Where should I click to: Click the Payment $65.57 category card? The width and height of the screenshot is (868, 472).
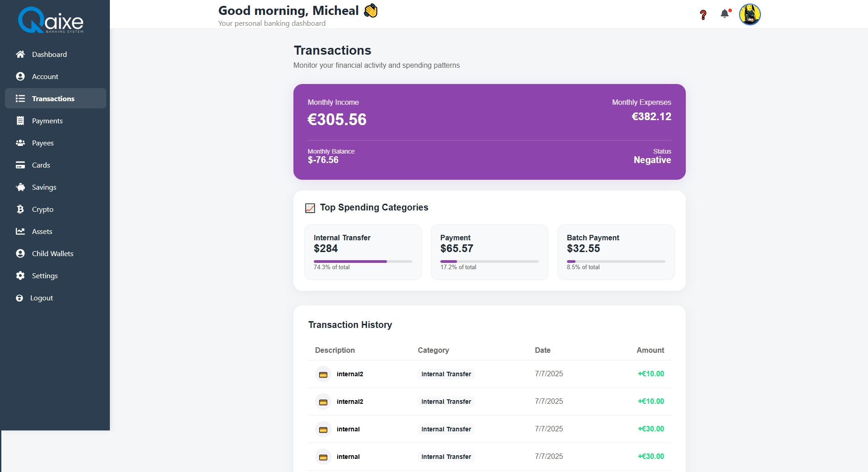(x=490, y=252)
